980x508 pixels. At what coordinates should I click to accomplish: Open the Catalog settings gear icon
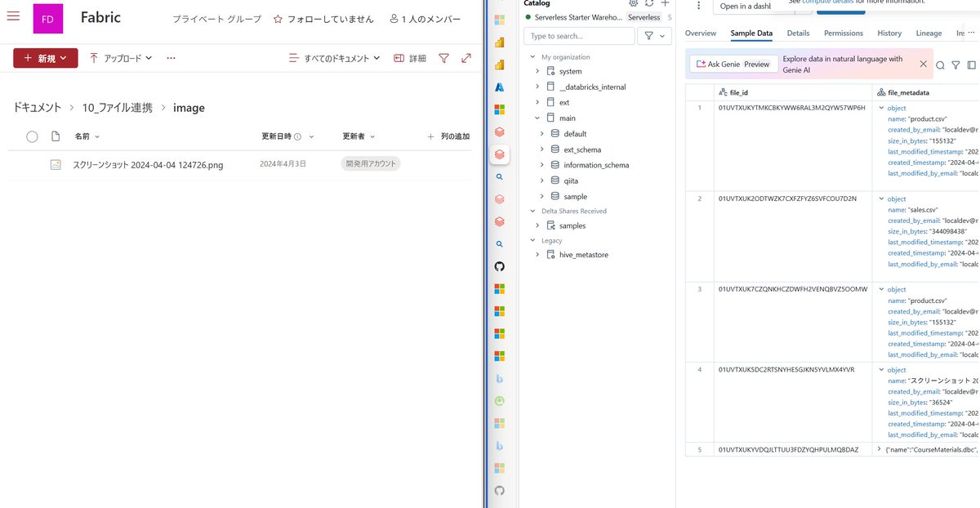pyautogui.click(x=633, y=3)
